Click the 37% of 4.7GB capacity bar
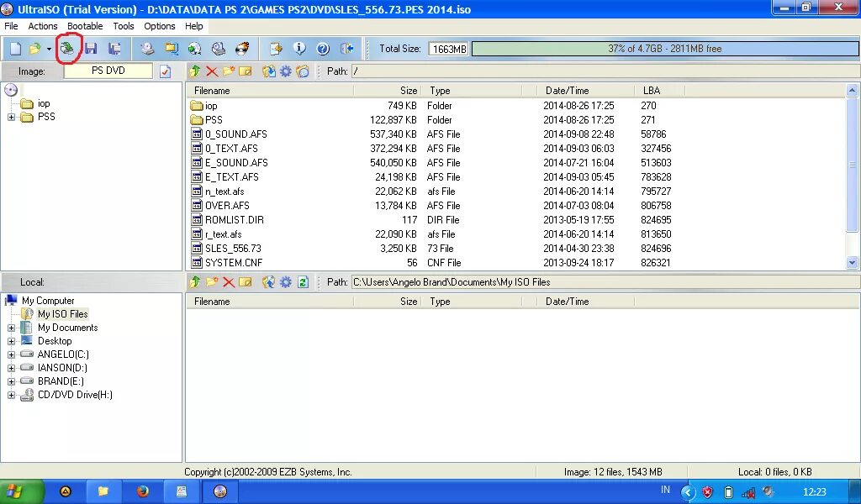The image size is (861, 504). (665, 49)
